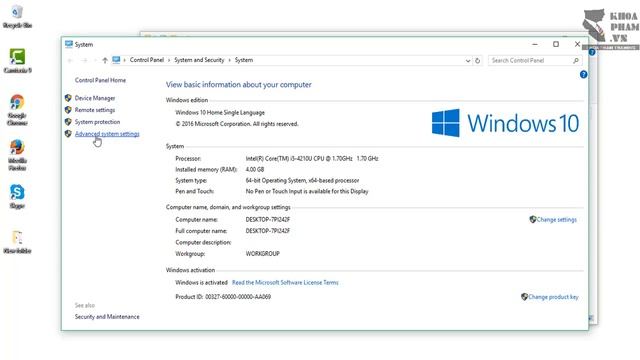Click Change product key link
The height and width of the screenshot is (360, 640).
click(553, 297)
